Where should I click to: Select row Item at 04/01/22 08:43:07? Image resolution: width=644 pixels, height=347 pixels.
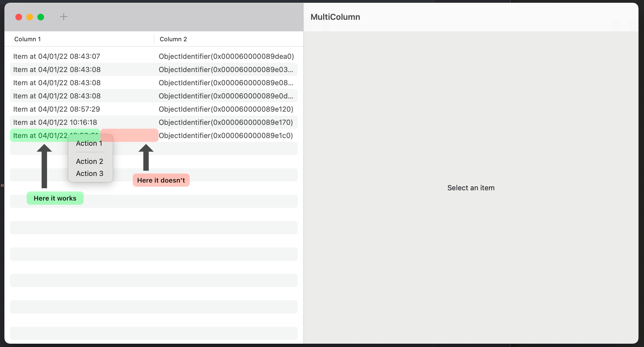tap(154, 56)
